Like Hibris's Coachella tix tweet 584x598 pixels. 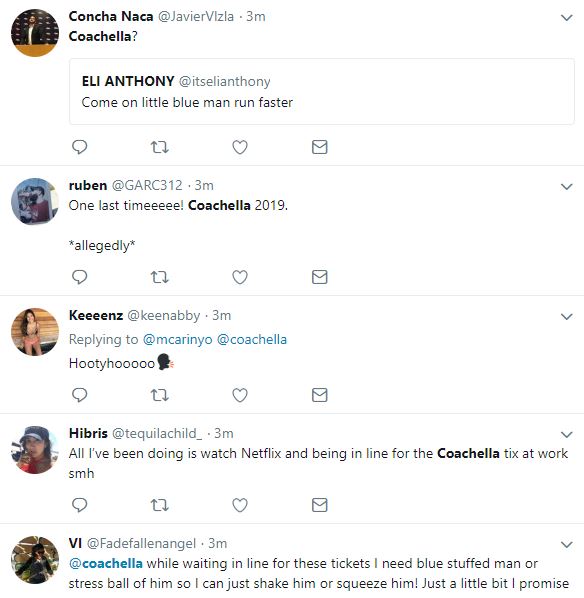tap(240, 505)
